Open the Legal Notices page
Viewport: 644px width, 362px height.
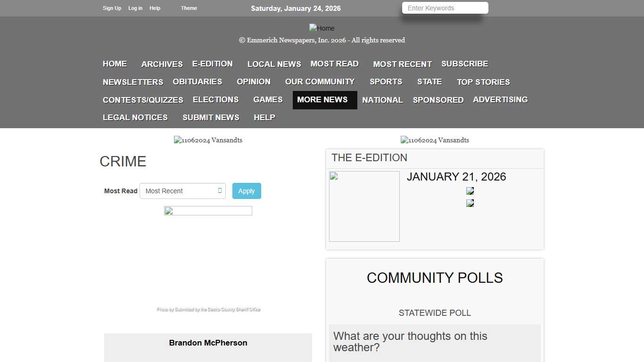135,118
